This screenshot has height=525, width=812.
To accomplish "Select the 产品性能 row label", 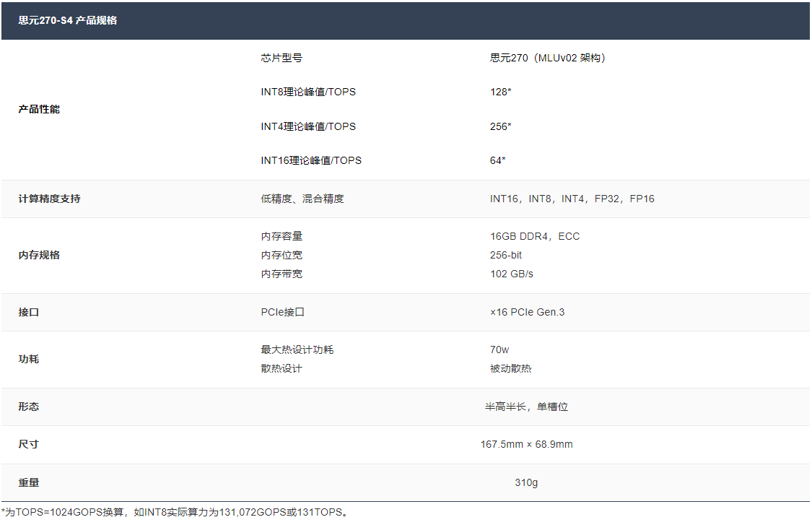I will 39,109.
